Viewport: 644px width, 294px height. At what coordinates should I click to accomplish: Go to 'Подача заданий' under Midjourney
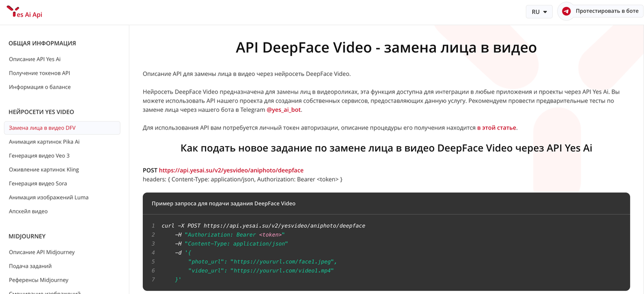pyautogui.click(x=31, y=267)
